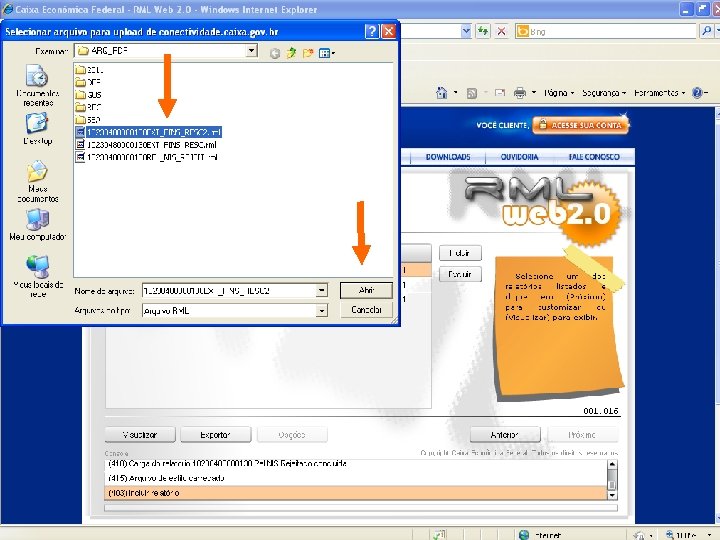Expand the Print dropdown arrow
The height and width of the screenshot is (540, 720).
tap(534, 93)
